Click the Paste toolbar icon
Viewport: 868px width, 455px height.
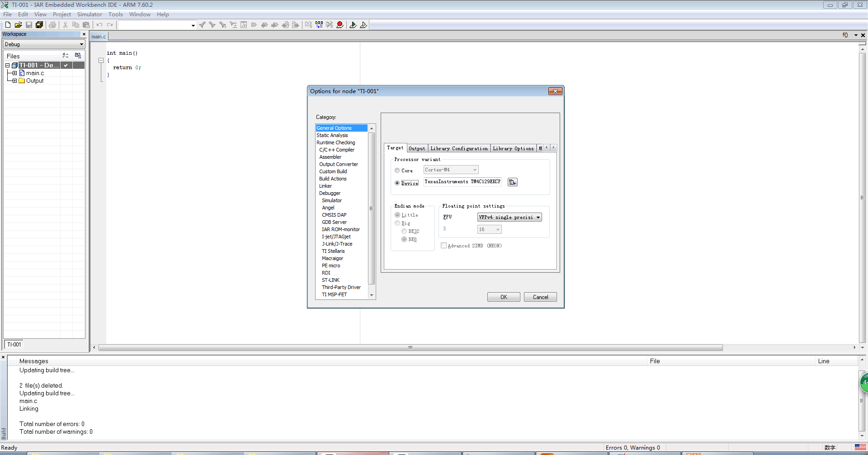[86, 25]
